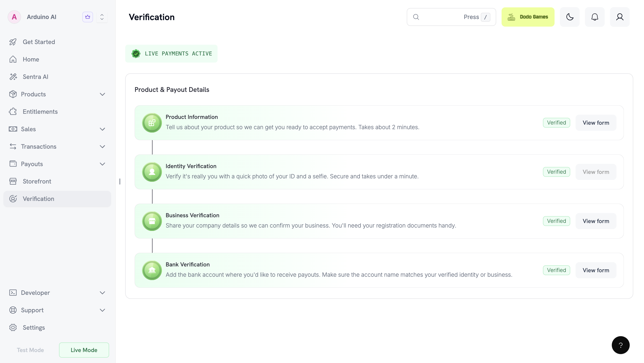Open the user profile icon
Viewport: 644px width, 363px height.
(x=619, y=17)
